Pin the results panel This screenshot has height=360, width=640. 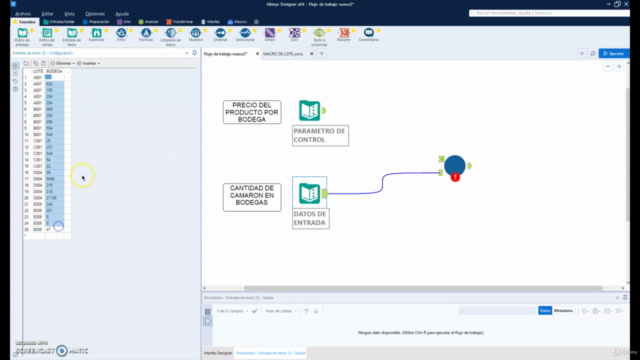pos(625,298)
